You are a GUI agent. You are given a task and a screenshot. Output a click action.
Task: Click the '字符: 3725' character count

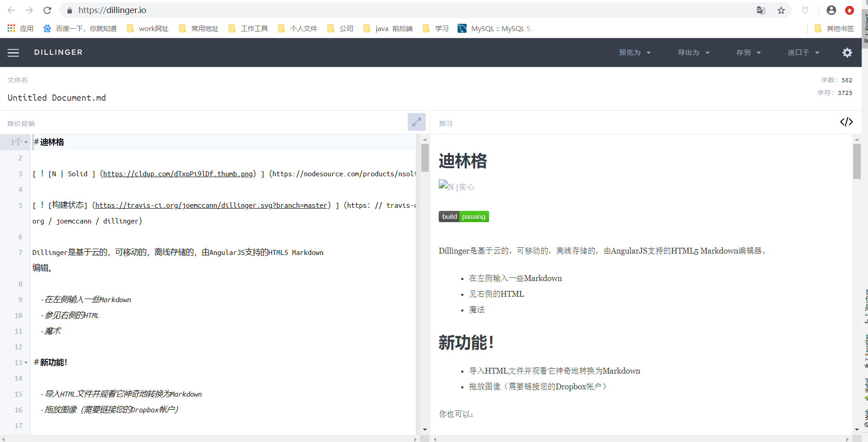pos(835,93)
